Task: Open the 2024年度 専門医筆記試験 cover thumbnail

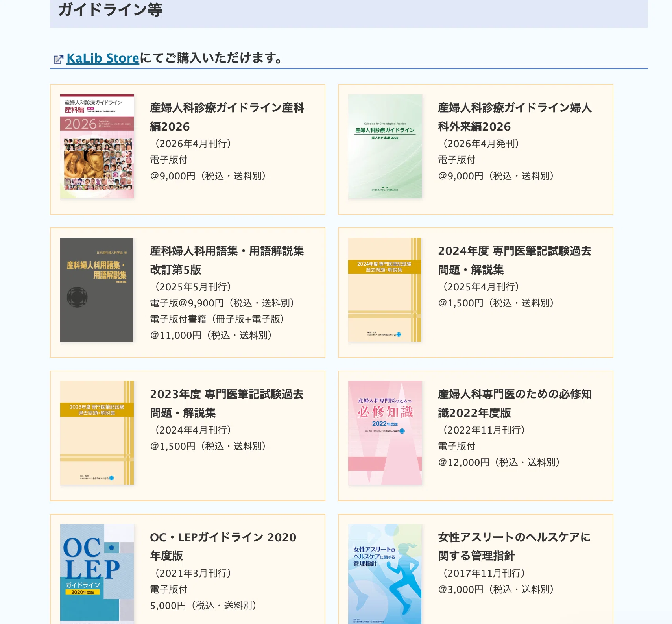Action: [x=385, y=290]
